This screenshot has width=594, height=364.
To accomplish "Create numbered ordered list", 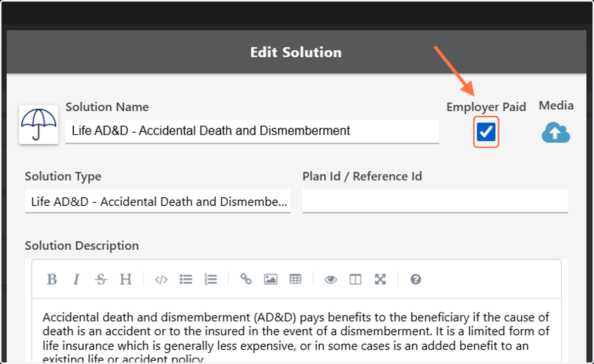I will (x=210, y=279).
